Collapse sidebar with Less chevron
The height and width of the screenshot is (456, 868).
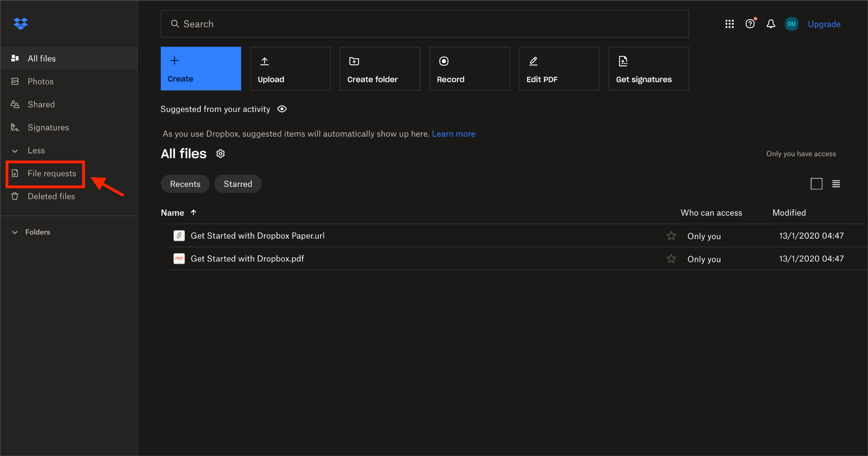[x=15, y=151]
